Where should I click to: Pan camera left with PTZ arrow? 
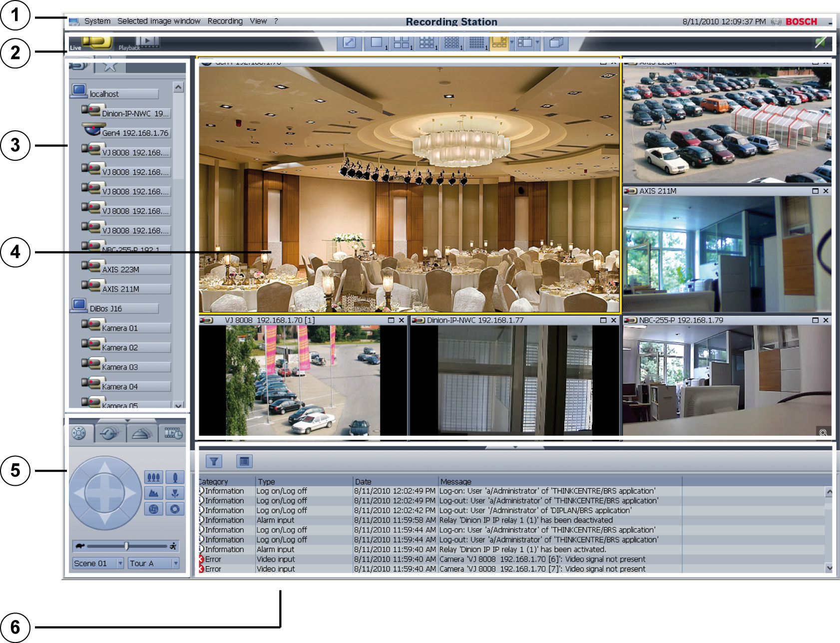pyautogui.click(x=79, y=493)
